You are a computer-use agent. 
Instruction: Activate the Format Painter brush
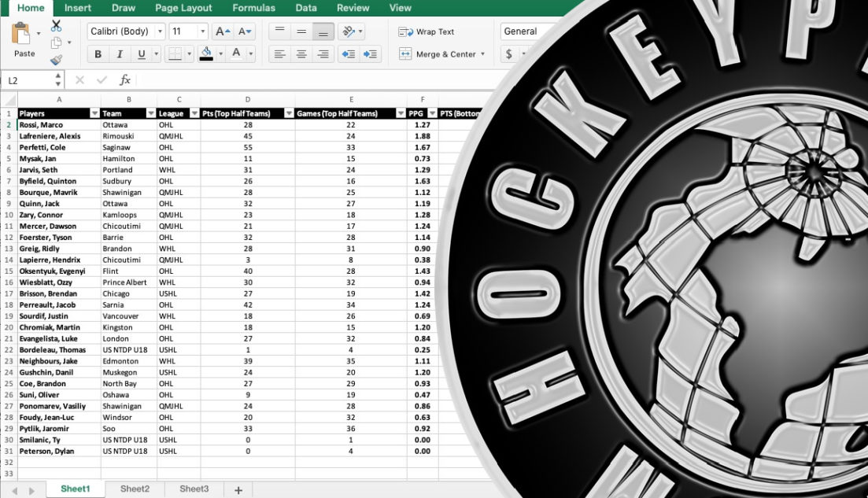point(56,60)
